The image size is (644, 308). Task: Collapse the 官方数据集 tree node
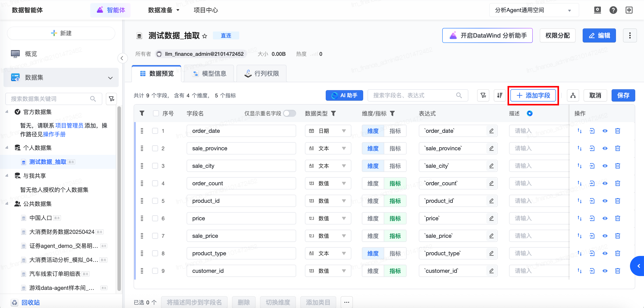[x=7, y=112]
